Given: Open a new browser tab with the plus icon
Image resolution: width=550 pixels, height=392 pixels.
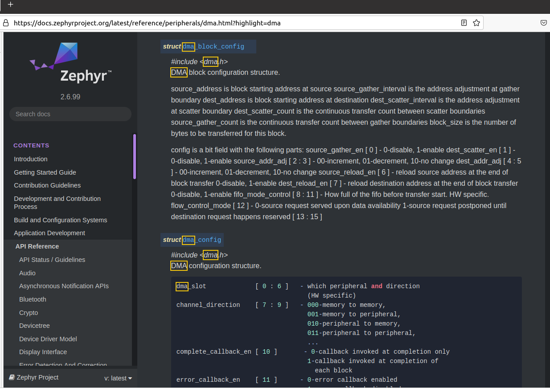Looking at the screenshot, I should coord(10,4).
